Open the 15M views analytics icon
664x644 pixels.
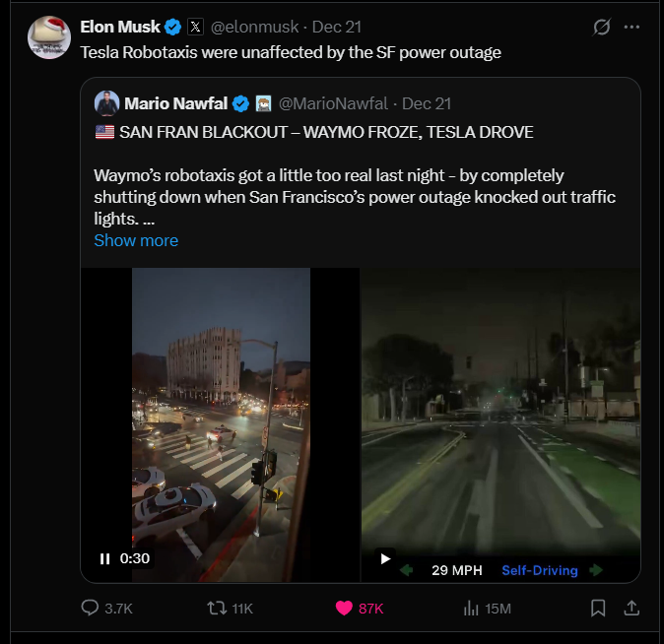472,609
